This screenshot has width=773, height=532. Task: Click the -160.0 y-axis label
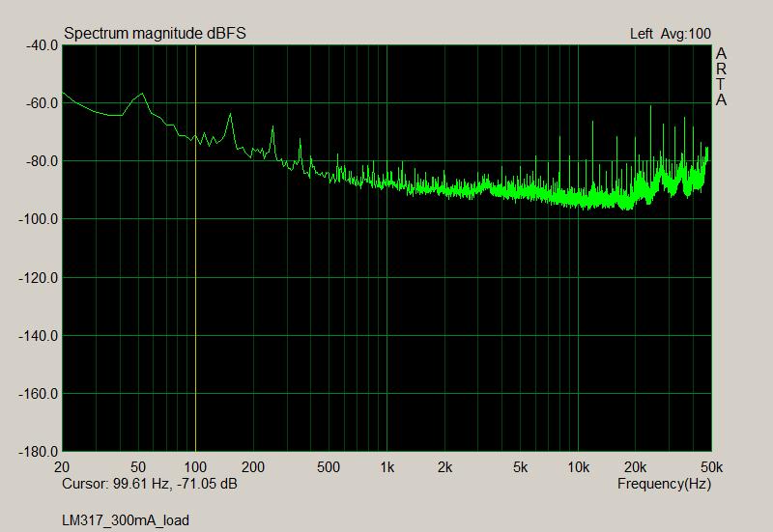pos(39,394)
